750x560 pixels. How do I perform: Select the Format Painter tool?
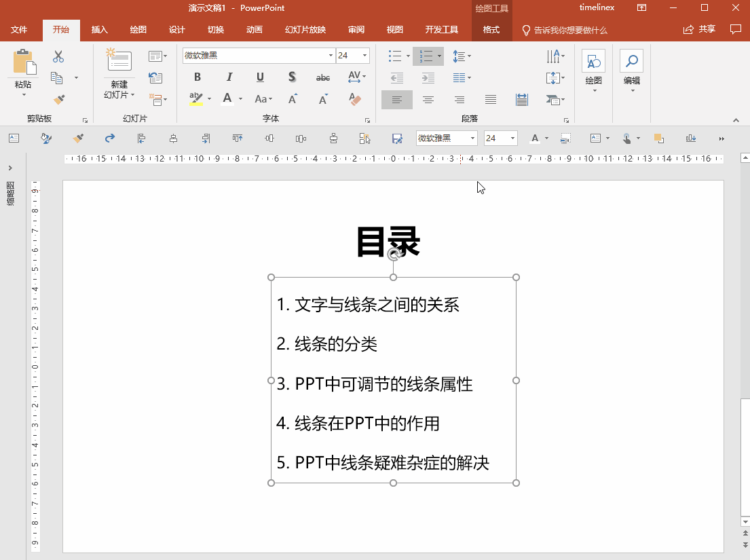[x=59, y=100]
